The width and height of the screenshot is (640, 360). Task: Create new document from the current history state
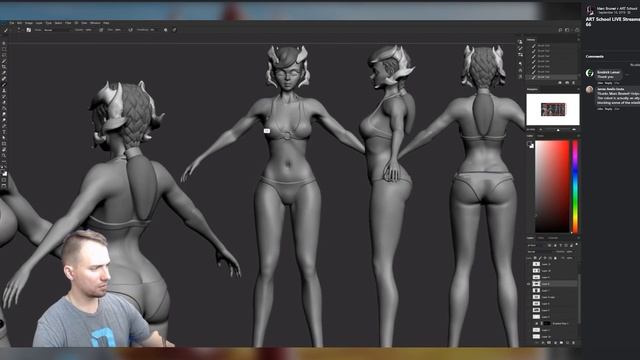pyautogui.click(x=560, y=83)
